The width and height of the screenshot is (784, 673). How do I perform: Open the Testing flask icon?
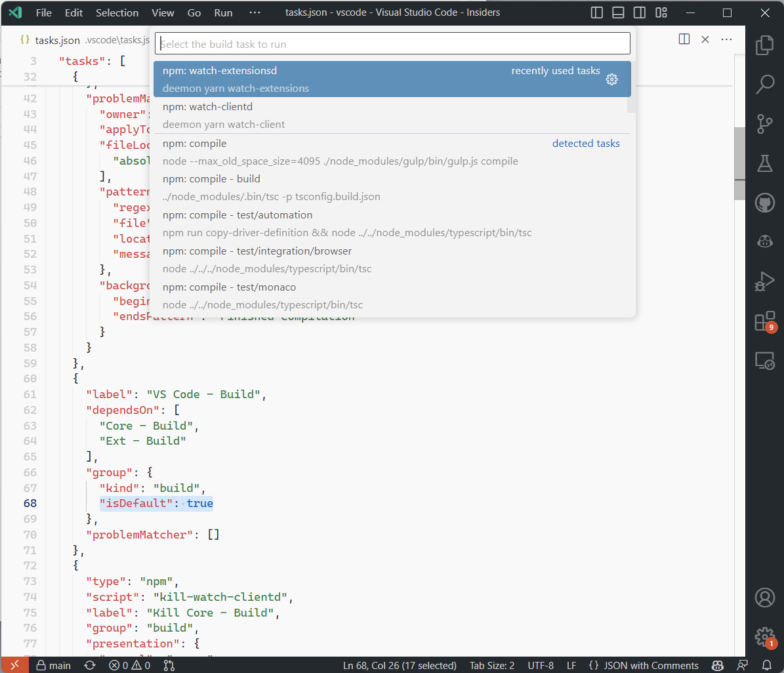coord(765,163)
